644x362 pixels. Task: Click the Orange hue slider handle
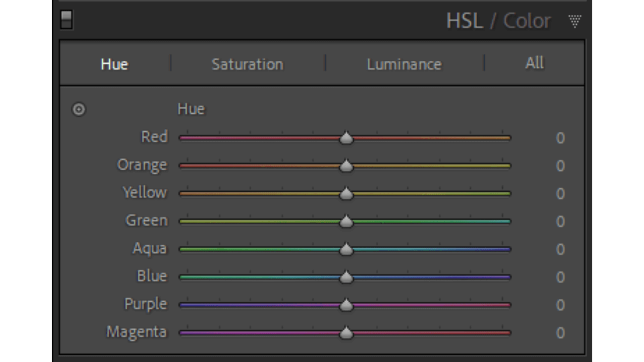click(x=346, y=166)
